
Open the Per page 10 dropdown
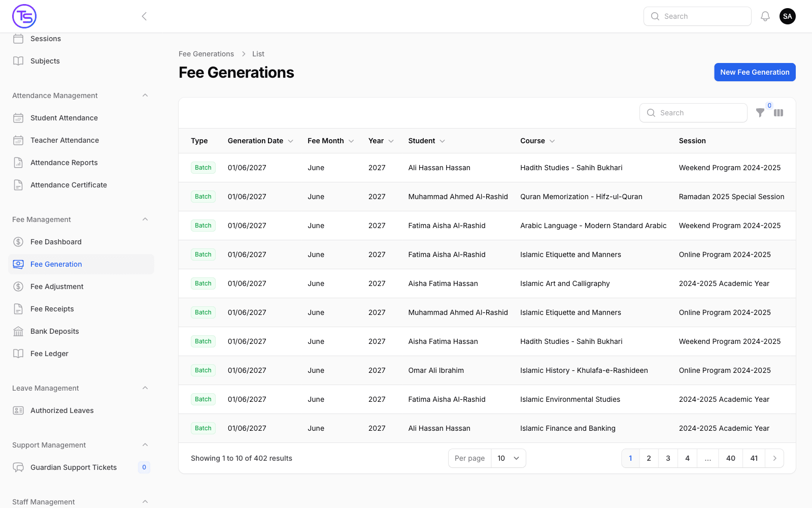point(509,458)
